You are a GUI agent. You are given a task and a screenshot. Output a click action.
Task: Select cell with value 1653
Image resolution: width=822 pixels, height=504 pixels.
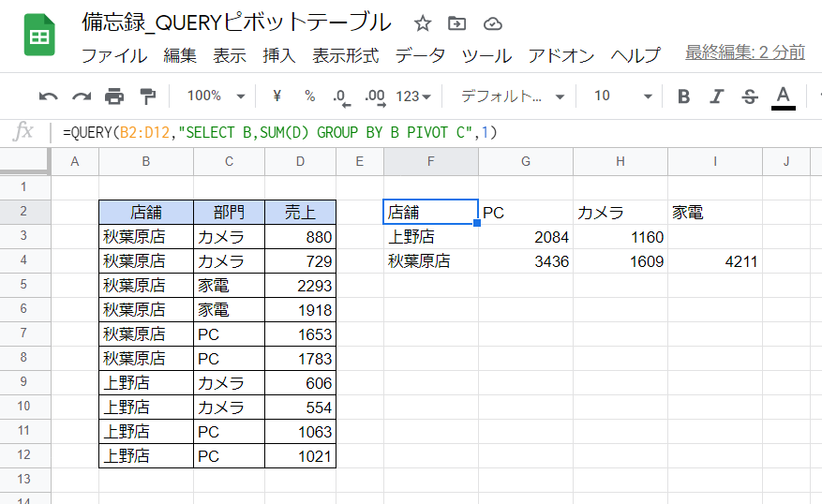point(300,334)
